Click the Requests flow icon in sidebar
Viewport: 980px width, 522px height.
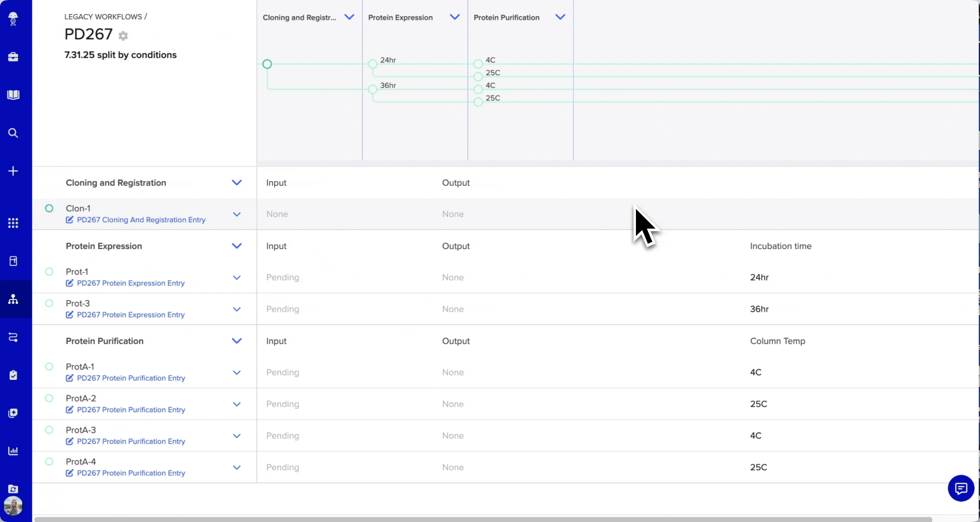[13, 337]
